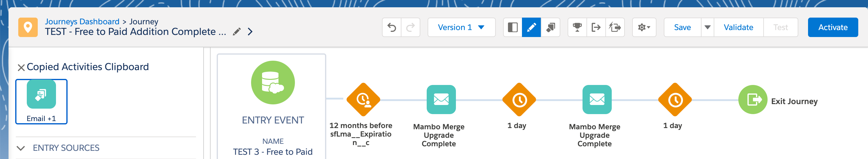Click the Validate button

(x=738, y=27)
